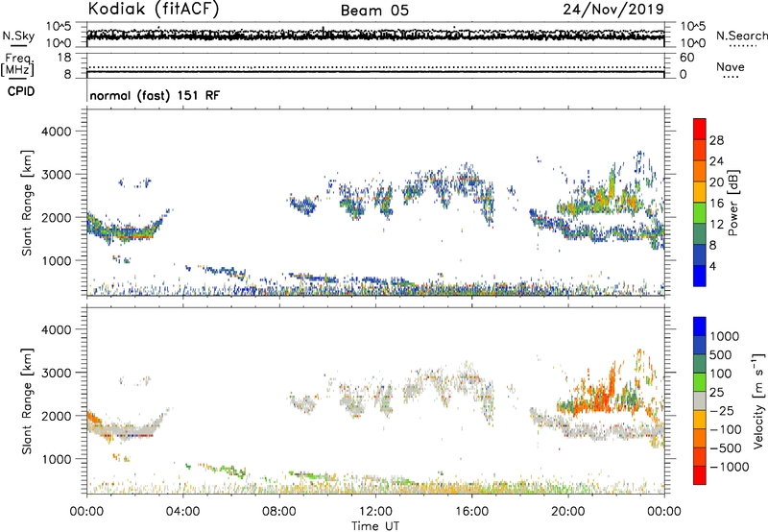Pick the light green 12–16 dB Power segment

[x=700, y=212]
